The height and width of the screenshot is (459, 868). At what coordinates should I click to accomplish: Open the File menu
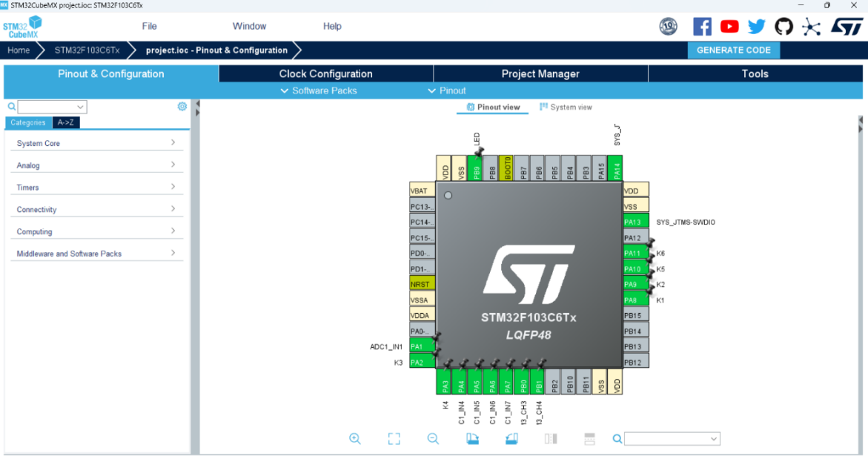[149, 26]
